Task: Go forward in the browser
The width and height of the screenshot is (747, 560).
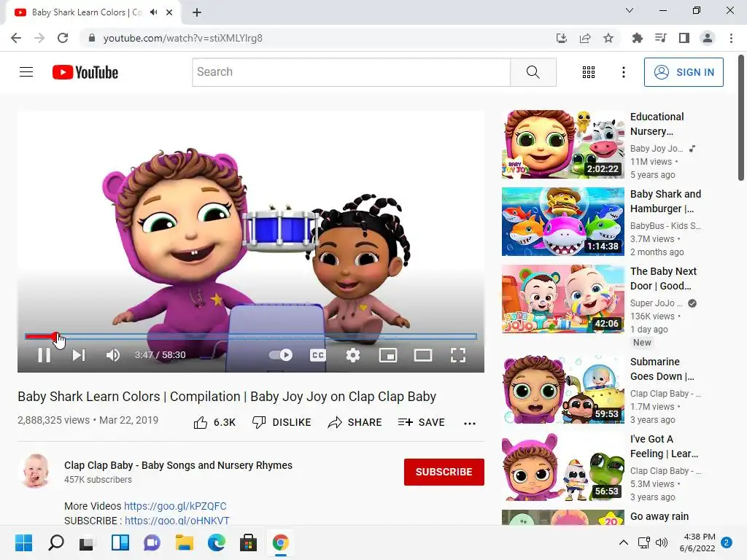Action: (x=39, y=38)
